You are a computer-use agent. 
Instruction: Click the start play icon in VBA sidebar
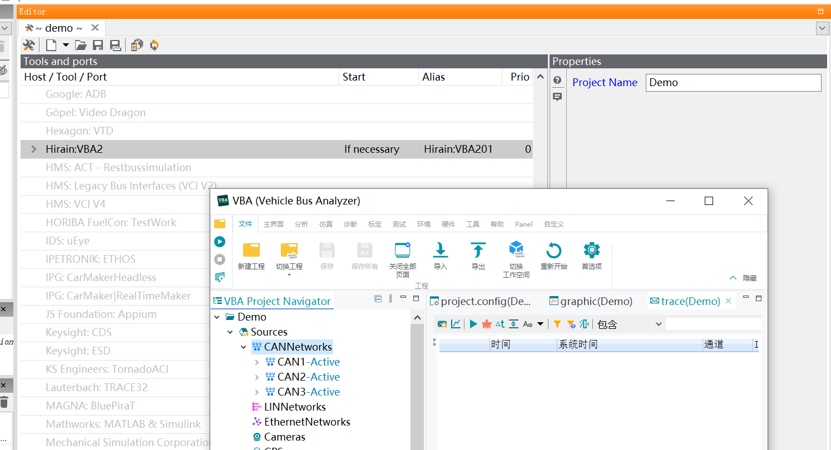pos(219,242)
